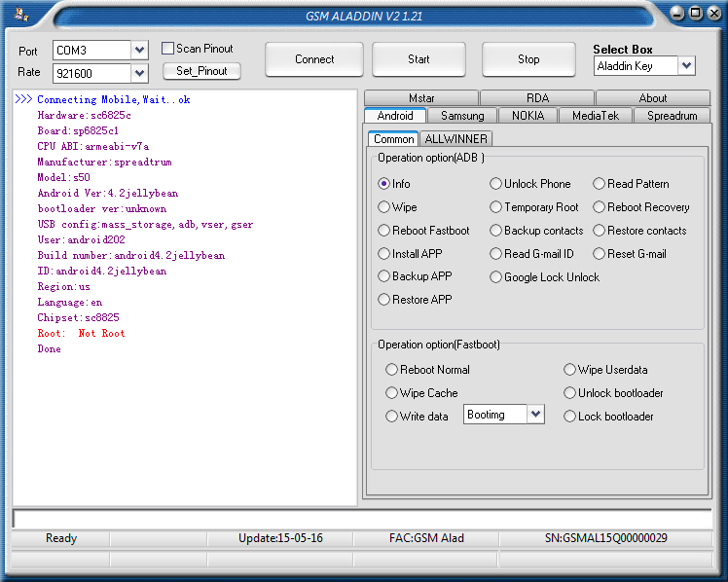Screen dimensions: 728x582
Task: Click the 'Hardware:sc6825c' log line
Action: [84, 115]
